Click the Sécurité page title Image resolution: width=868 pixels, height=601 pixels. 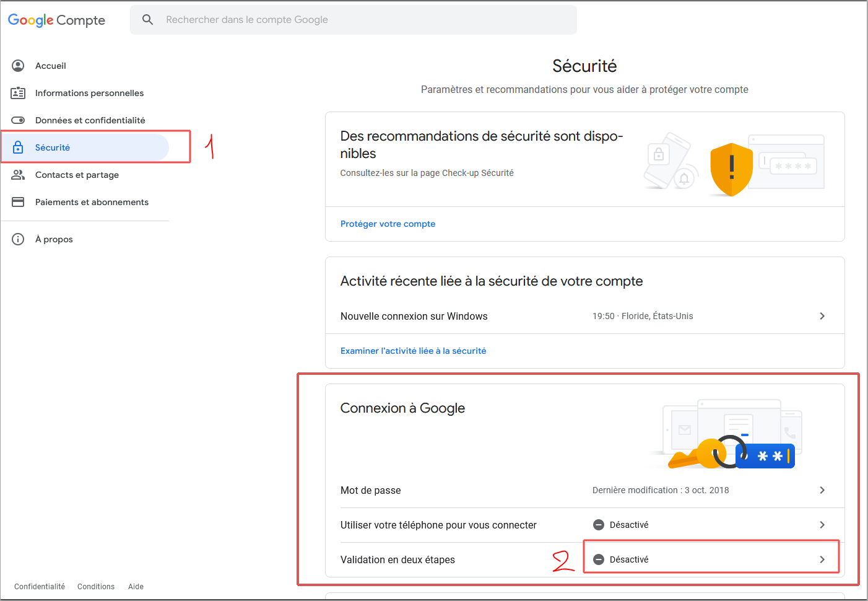pyautogui.click(x=584, y=66)
